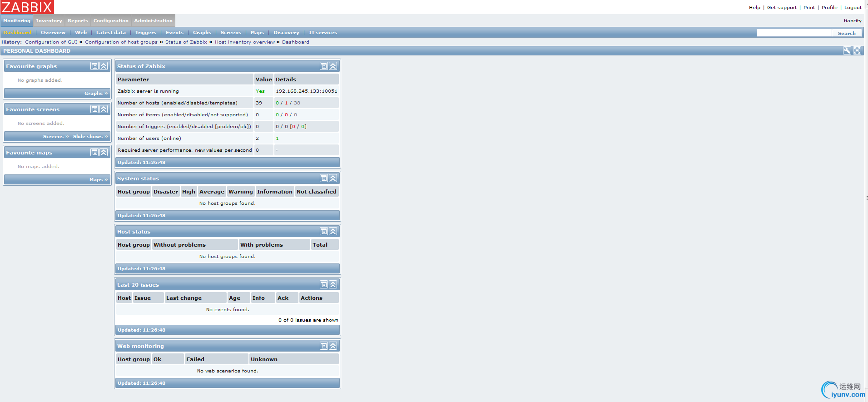Focus the search input field

[794, 33]
